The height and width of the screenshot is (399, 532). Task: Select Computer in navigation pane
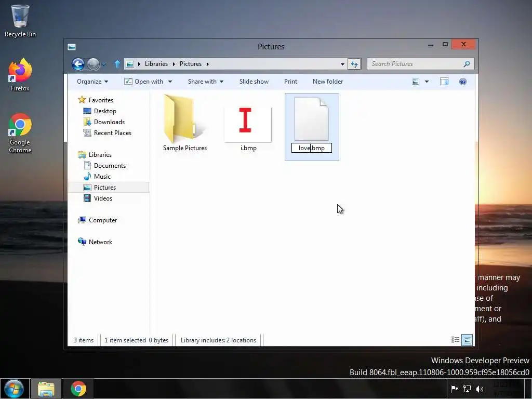pyautogui.click(x=103, y=220)
